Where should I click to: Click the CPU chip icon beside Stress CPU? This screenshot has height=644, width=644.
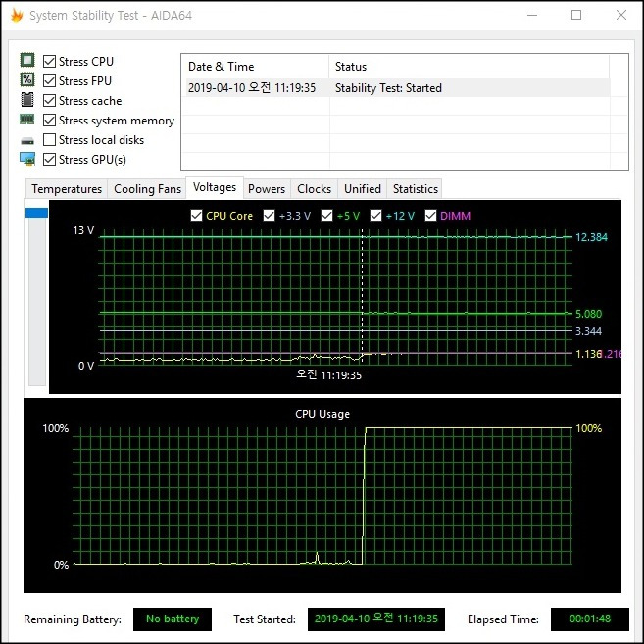27,61
